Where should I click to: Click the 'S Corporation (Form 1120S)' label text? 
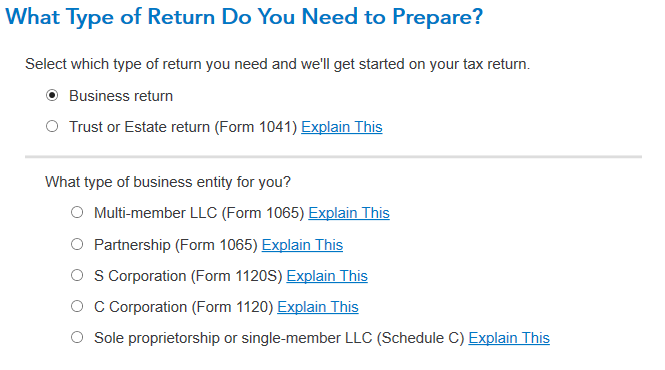pos(188,276)
